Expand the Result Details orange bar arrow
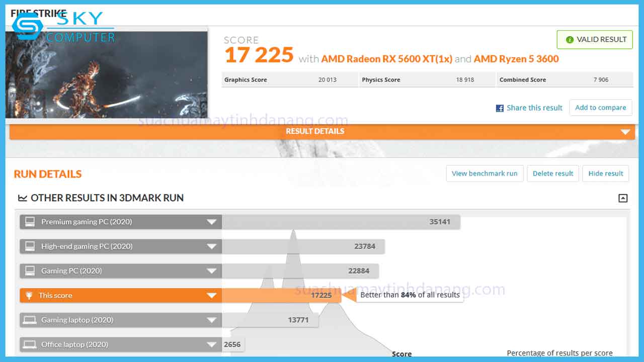The image size is (644, 362). click(x=625, y=132)
